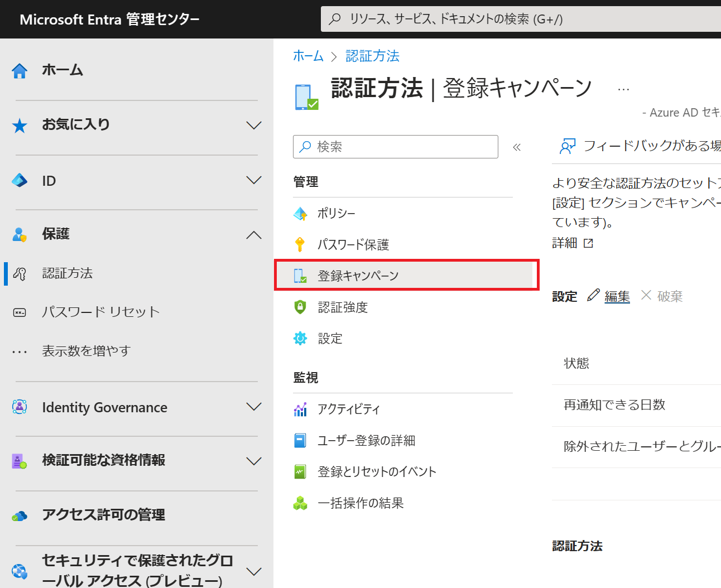Select 登録キャンペーン menu item
Viewport: 721px width, 588px height.
[407, 276]
